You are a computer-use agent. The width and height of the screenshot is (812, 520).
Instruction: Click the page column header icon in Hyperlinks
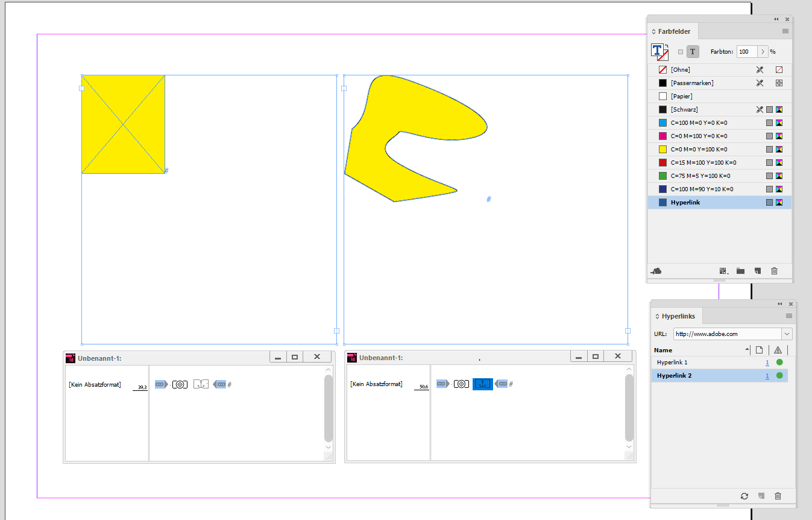[760, 350]
